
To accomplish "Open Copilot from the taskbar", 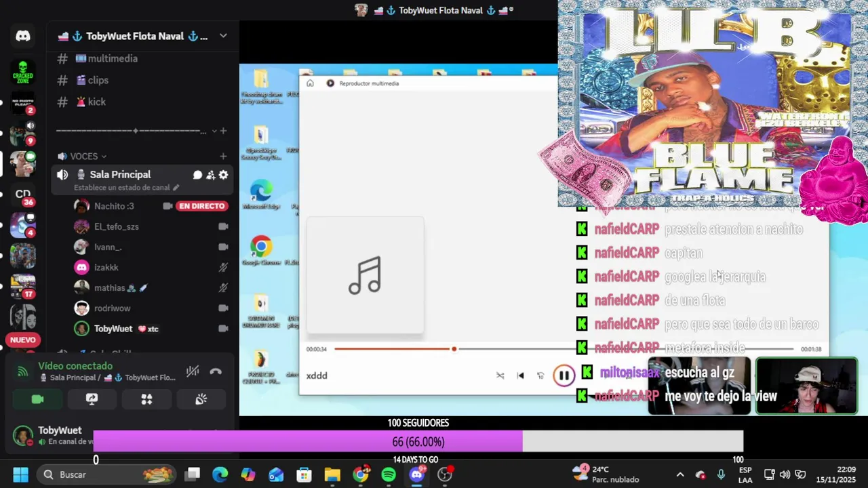I will coord(248,474).
